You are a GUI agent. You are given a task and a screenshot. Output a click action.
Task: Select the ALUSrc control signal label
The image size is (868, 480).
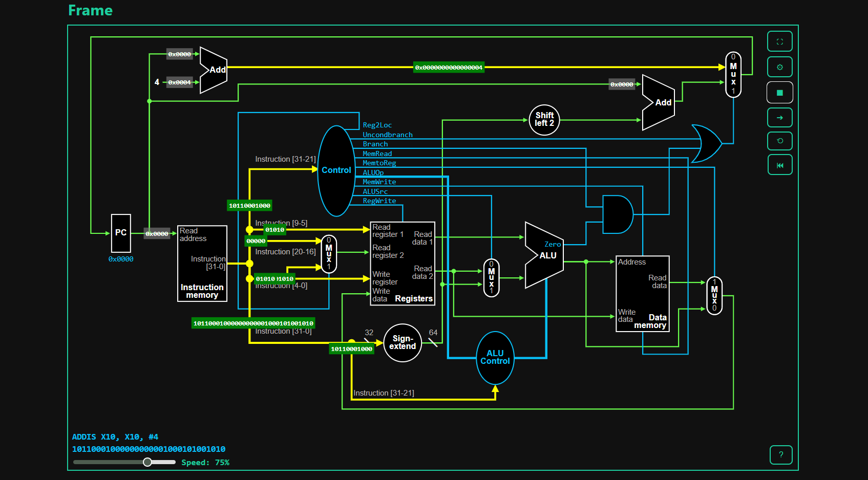click(x=375, y=191)
